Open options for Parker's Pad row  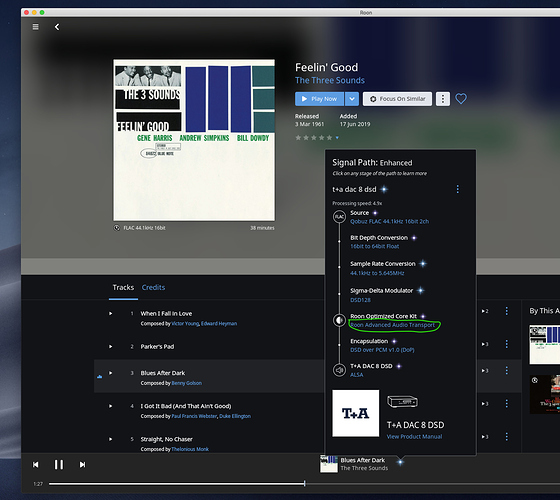tap(506, 344)
